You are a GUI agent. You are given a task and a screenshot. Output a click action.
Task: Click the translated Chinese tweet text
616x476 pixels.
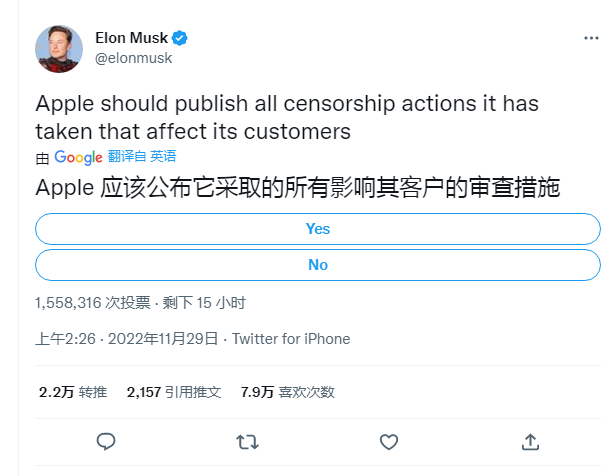296,187
